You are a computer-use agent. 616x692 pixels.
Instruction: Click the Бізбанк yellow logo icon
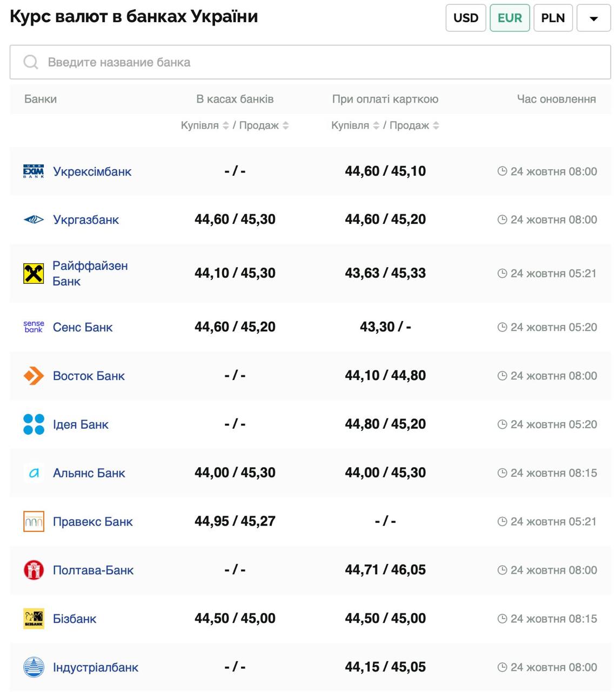(x=34, y=618)
